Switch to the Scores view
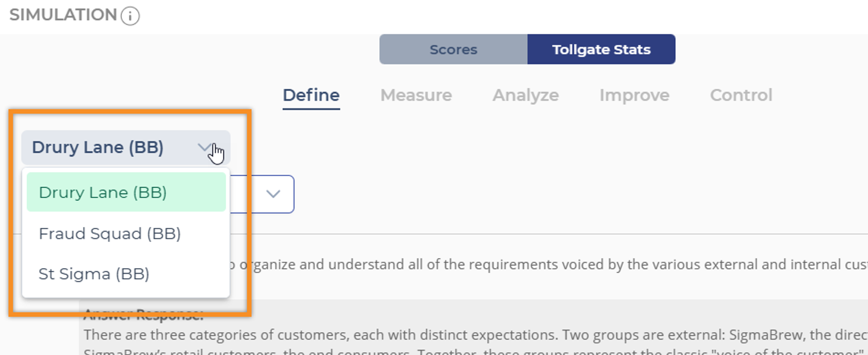This screenshot has width=868, height=355. click(453, 49)
